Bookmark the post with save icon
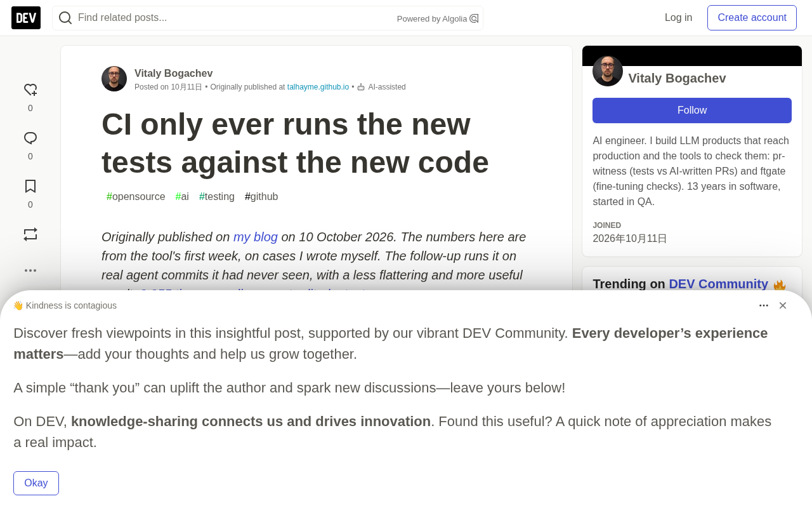 [30, 186]
